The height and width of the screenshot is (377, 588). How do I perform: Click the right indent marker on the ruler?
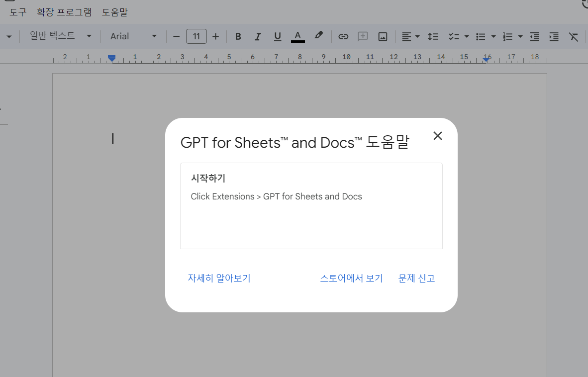coord(486,59)
